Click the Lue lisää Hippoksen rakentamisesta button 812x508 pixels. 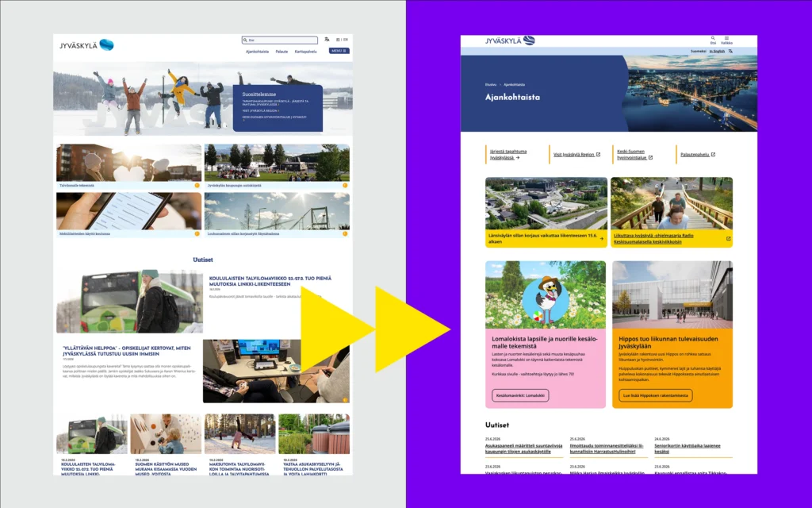coord(655,395)
